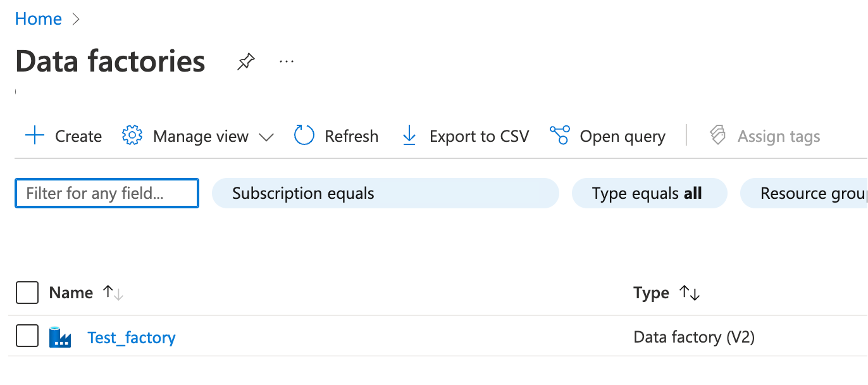
Task: Toggle the breadcrumb chevron next to Home
Action: tap(75, 18)
